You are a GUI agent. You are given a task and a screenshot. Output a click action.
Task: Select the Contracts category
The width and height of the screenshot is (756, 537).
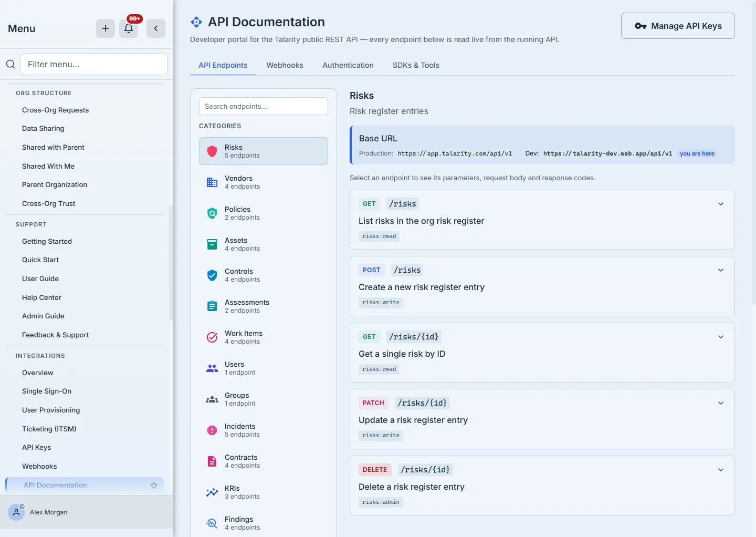pos(264,461)
